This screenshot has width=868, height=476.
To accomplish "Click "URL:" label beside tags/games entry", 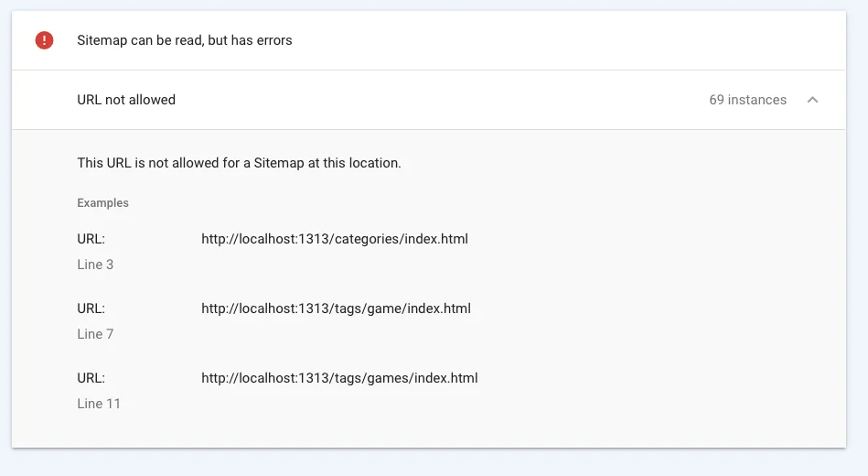I will [91, 378].
